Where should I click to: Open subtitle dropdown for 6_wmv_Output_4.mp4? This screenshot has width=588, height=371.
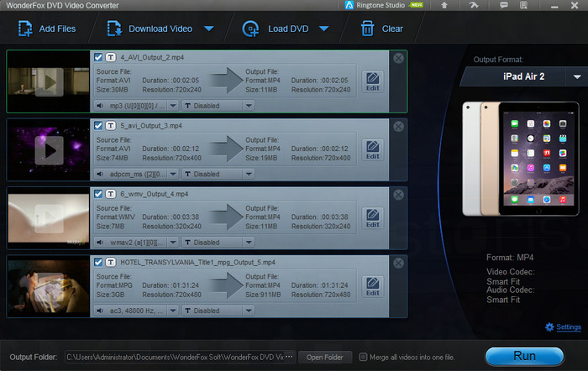coord(249,243)
